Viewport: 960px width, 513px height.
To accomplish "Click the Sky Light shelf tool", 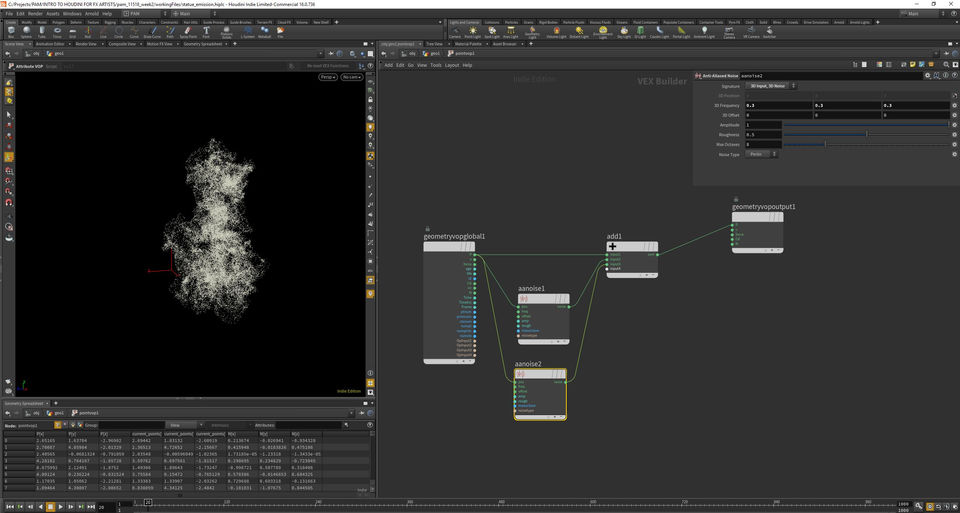I will coord(622,32).
